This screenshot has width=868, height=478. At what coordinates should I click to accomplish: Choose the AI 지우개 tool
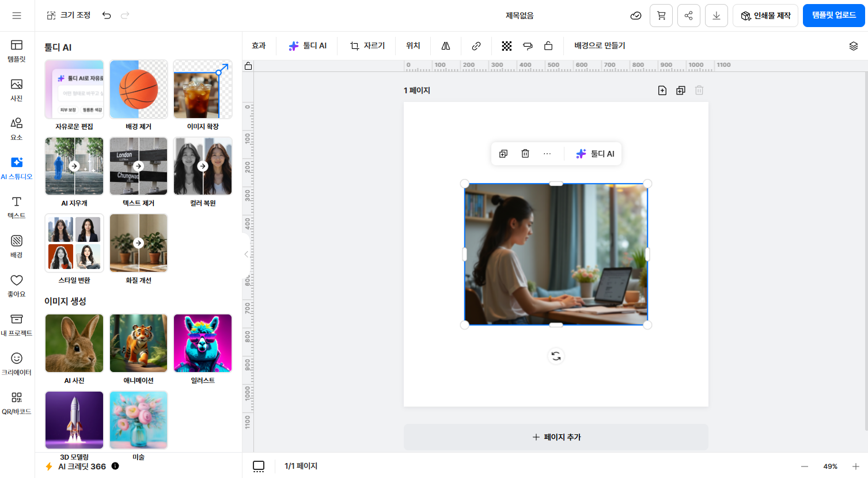point(74,166)
